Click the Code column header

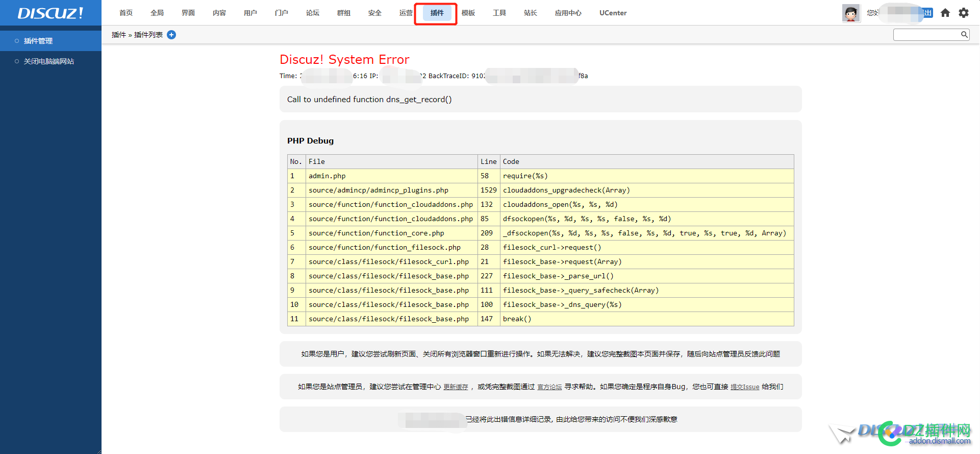click(647, 161)
